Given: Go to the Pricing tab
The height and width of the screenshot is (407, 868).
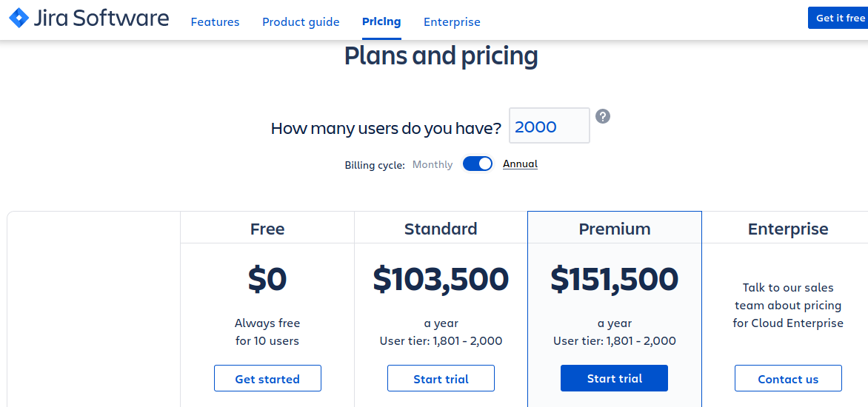Looking at the screenshot, I should coord(381,21).
